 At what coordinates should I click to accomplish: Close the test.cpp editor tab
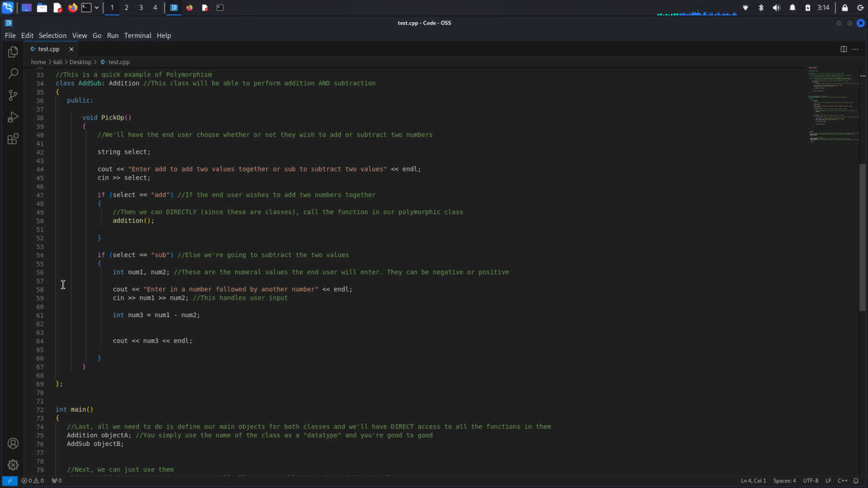[71, 49]
